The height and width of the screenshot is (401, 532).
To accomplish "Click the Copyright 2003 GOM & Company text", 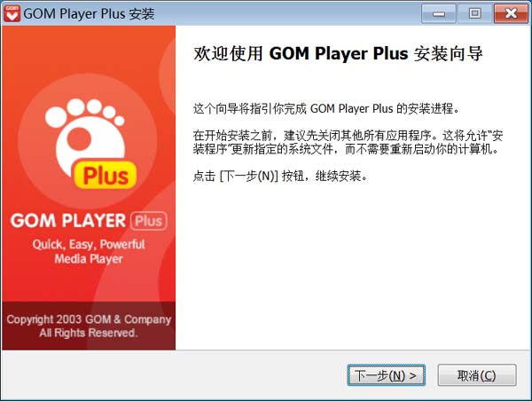I will [x=89, y=319].
